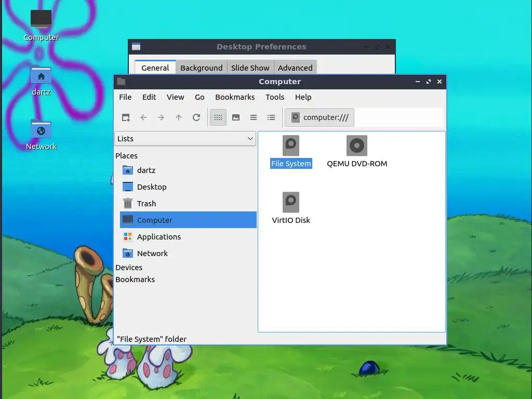Open the Lists side pane dropdown

(x=185, y=138)
